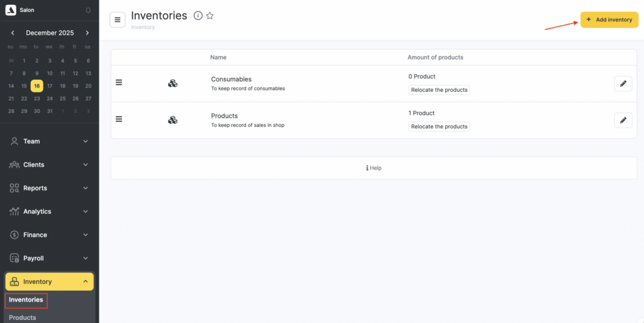644x323 pixels.
Task: Edit the Consumables inventory with pencil icon
Action: 623,84
